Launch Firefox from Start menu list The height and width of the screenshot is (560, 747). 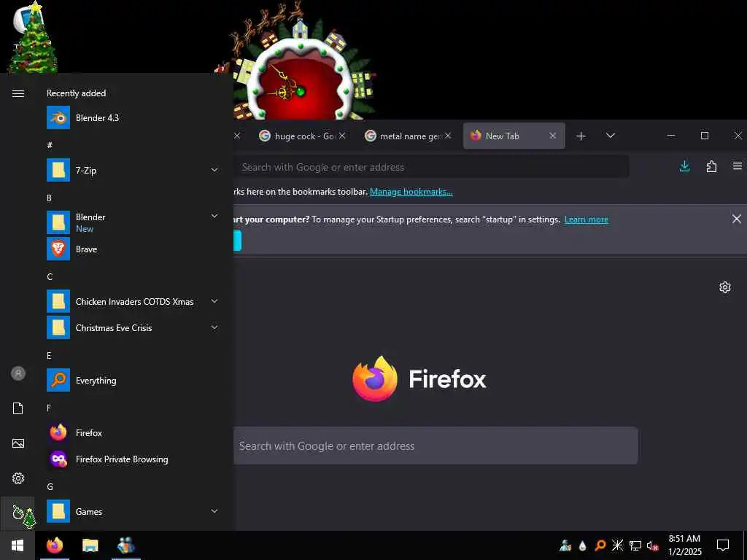pyautogui.click(x=133, y=432)
